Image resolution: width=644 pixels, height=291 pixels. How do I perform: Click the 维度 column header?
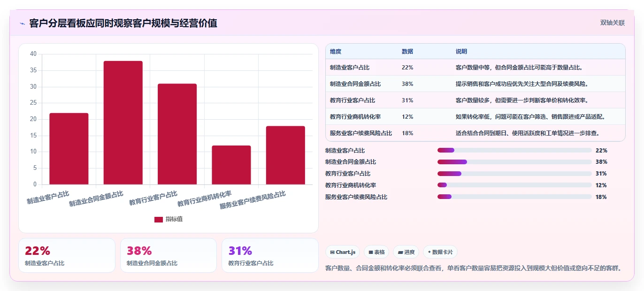point(336,52)
